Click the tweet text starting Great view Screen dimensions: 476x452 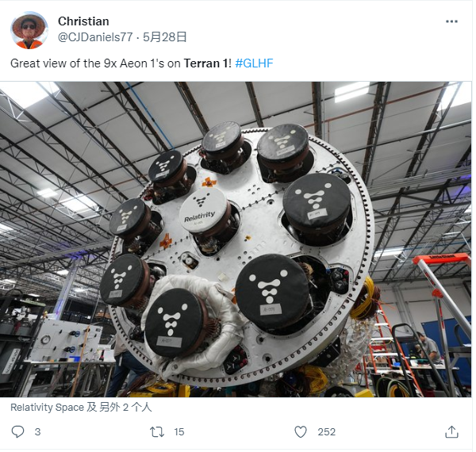[142, 63]
